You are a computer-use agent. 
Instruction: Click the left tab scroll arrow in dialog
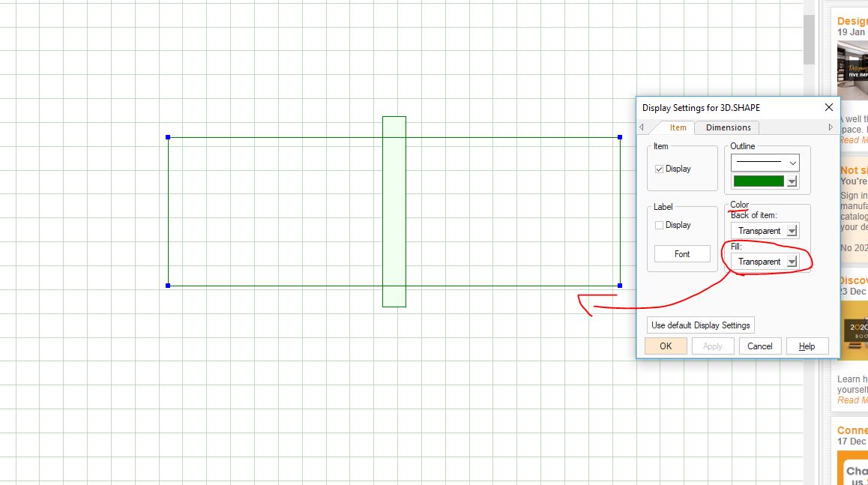coord(642,127)
